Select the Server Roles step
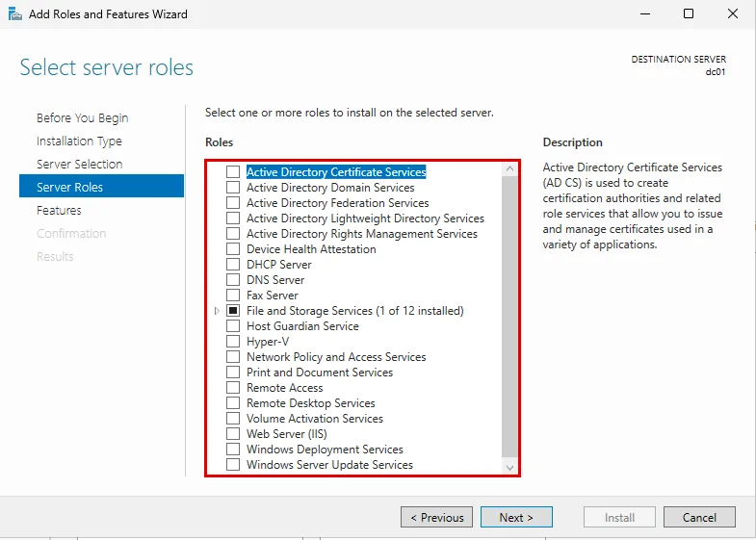756x540 pixels. click(x=101, y=186)
